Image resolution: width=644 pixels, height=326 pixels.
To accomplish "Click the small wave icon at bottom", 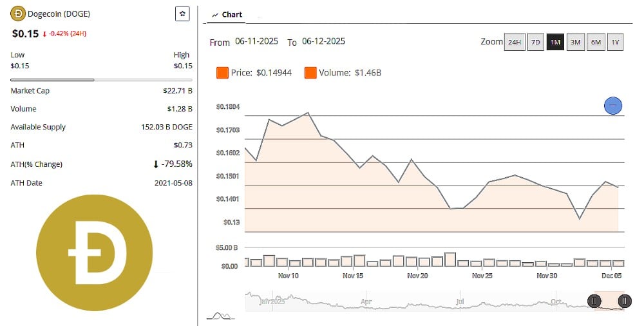I will (x=220, y=316).
